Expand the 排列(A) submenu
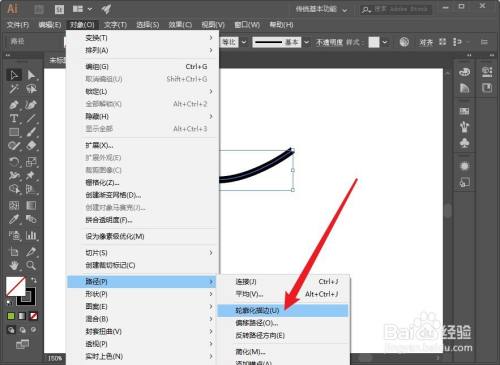The width and height of the screenshot is (500, 365). (143, 50)
